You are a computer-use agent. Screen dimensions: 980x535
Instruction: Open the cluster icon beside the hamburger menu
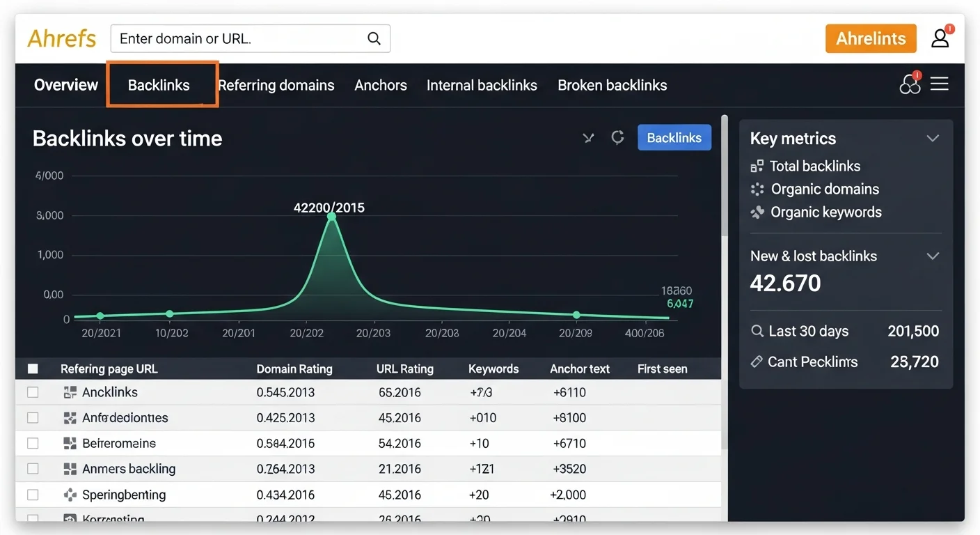[x=909, y=84]
